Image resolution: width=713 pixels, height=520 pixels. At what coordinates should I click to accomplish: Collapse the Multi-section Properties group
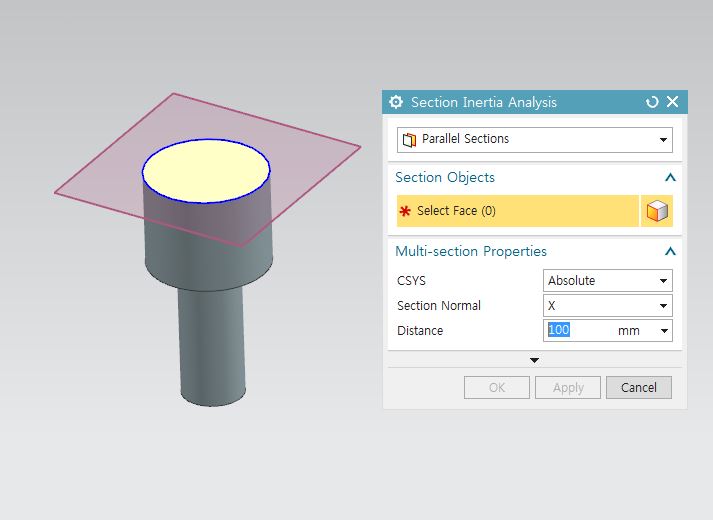click(670, 252)
